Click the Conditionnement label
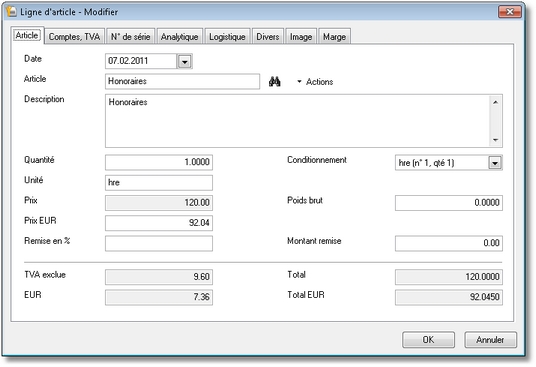This screenshot has width=536, height=367. click(317, 160)
